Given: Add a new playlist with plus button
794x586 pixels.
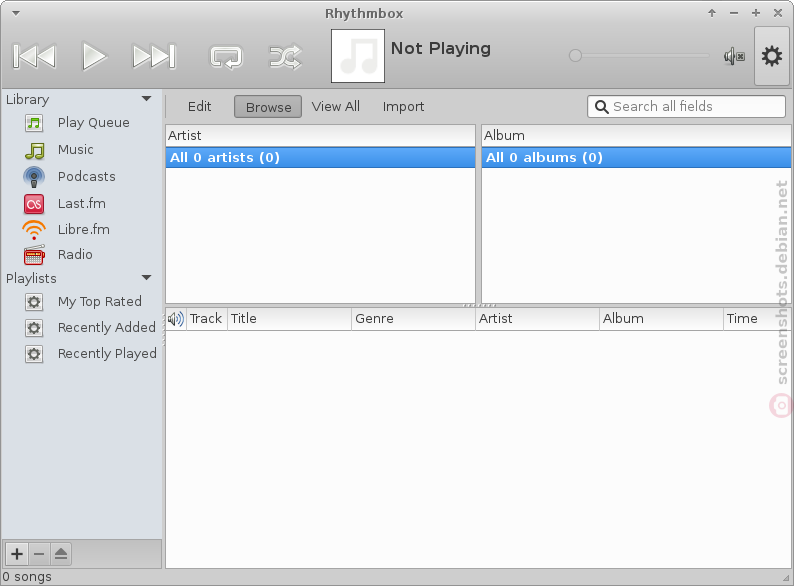Looking at the screenshot, I should 17,554.
